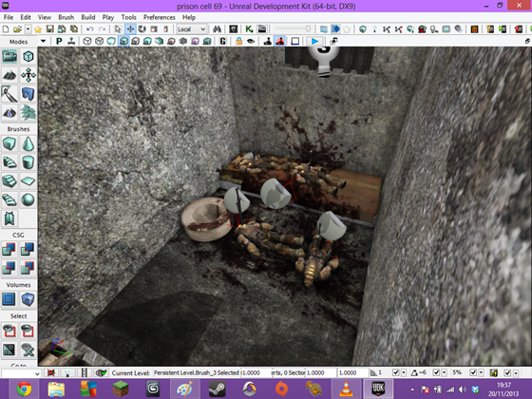The width and height of the screenshot is (532, 399).
Task: Open rotation grid dropdown arrow
Action: click(445, 372)
